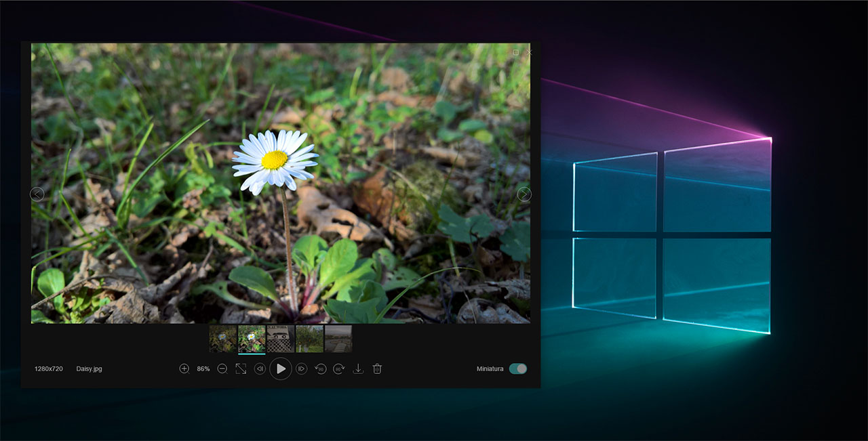The width and height of the screenshot is (868, 441).
Task: Show previous photo with the left arrow
Action: [37, 194]
